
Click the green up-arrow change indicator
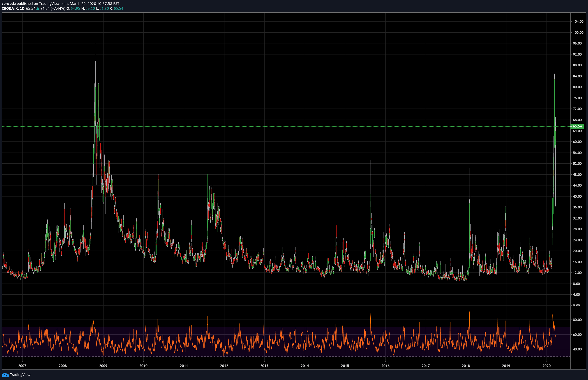(38, 9)
